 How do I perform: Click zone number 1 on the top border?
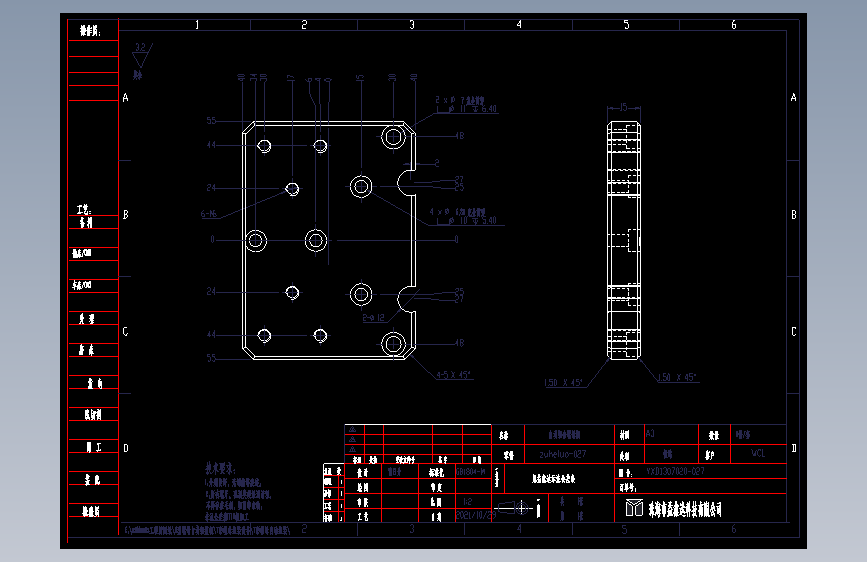pyautogui.click(x=197, y=25)
